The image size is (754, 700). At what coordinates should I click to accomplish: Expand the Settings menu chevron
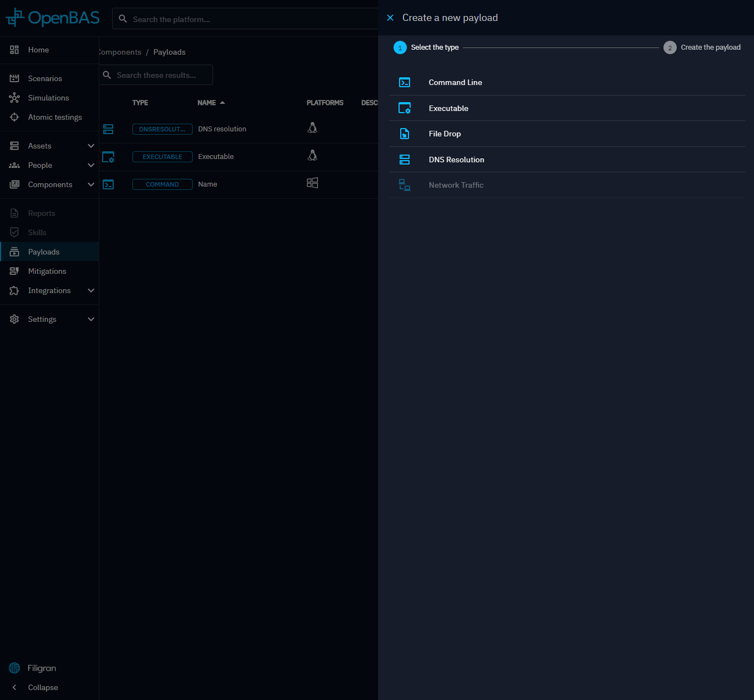pos(91,319)
